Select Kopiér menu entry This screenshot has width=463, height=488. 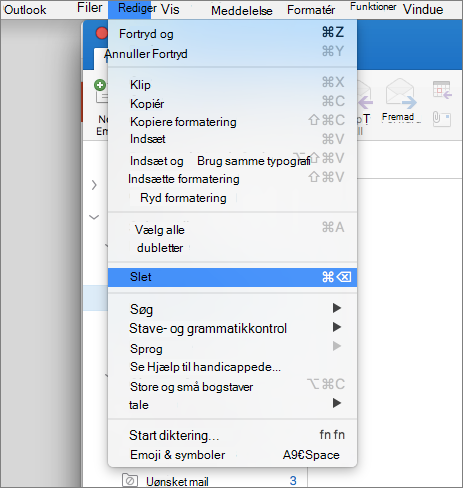click(x=232, y=103)
